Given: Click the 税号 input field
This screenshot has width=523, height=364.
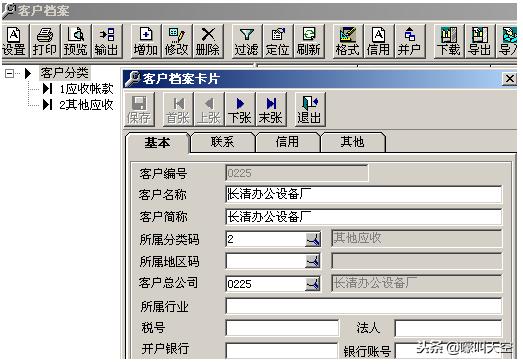Looking at the screenshot, I should 282,328.
